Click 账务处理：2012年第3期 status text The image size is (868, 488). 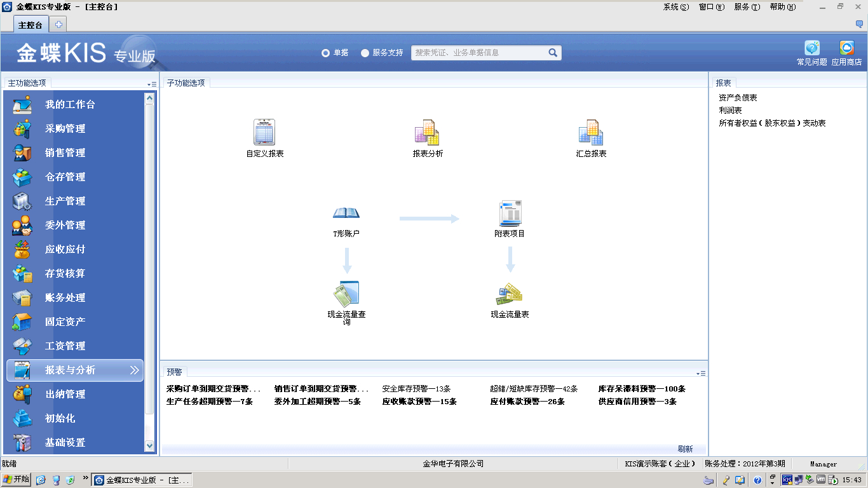point(745,464)
